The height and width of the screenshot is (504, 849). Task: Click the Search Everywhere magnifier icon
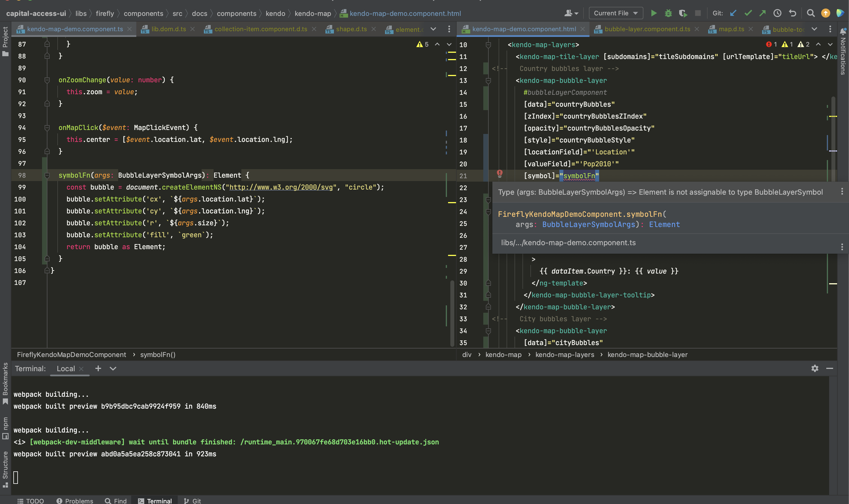811,13
